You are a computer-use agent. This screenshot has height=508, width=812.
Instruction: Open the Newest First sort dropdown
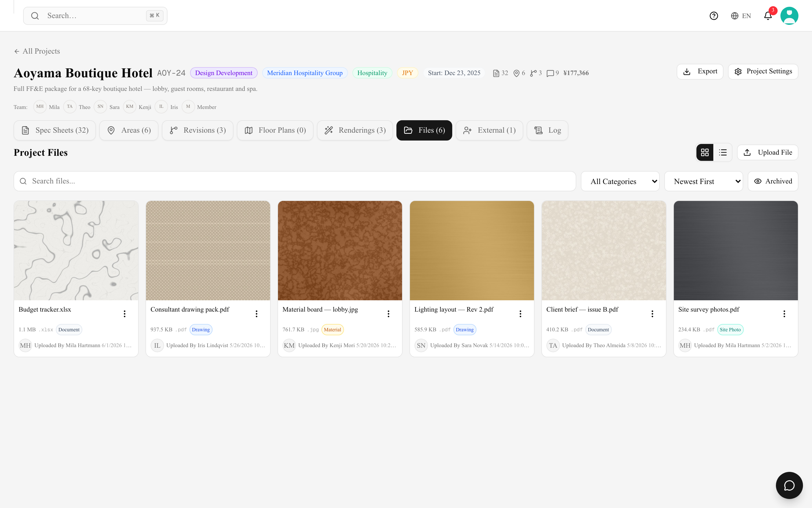704,181
